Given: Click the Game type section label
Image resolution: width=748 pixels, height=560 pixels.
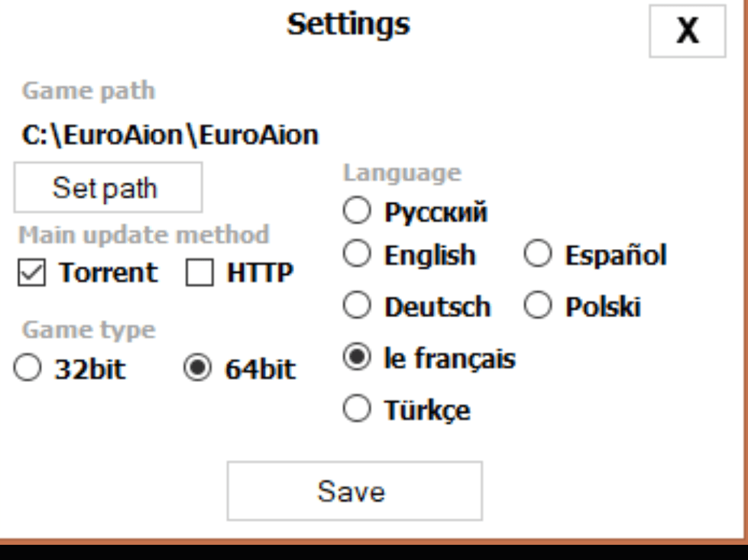Looking at the screenshot, I should 89,330.
